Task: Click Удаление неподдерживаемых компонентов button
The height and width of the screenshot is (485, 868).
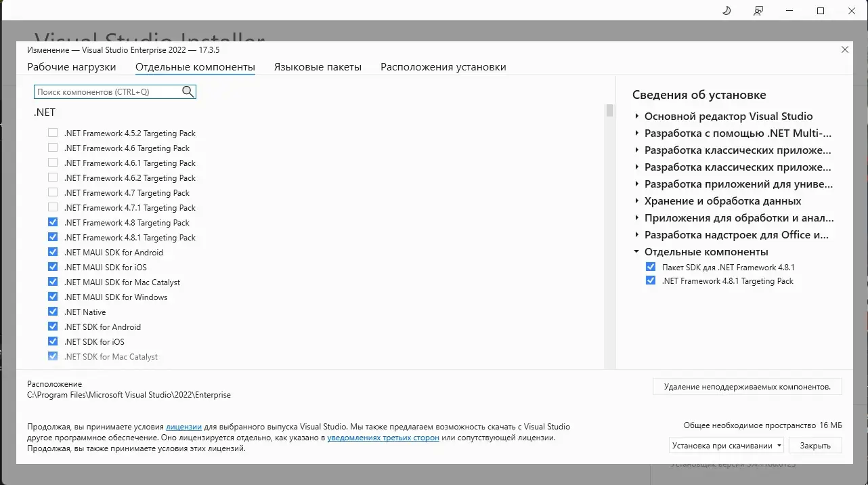Action: pyautogui.click(x=747, y=387)
